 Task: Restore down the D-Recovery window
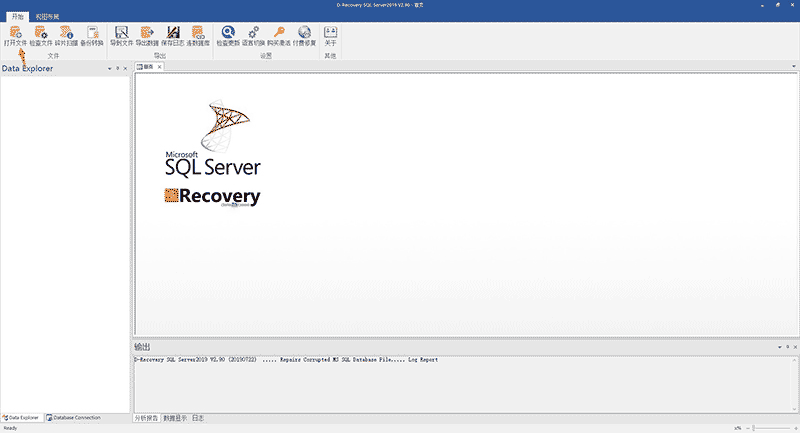pyautogui.click(x=778, y=5)
